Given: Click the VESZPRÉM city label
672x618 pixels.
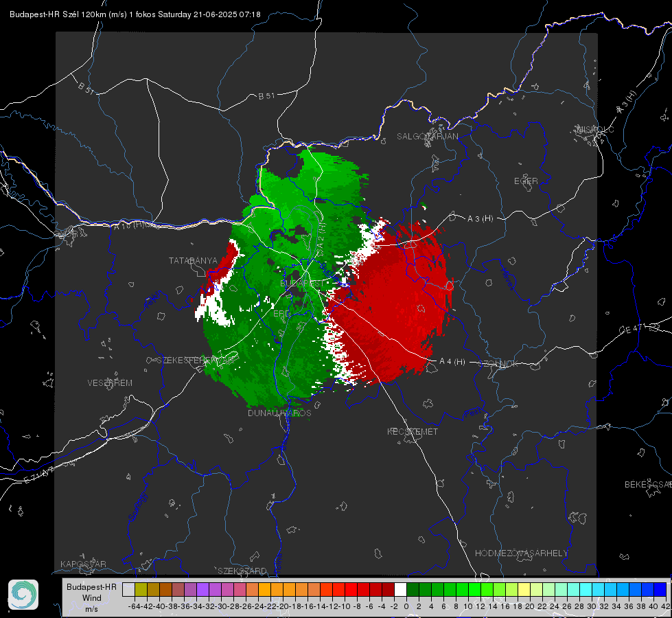Looking at the screenshot, I should click(x=110, y=382).
